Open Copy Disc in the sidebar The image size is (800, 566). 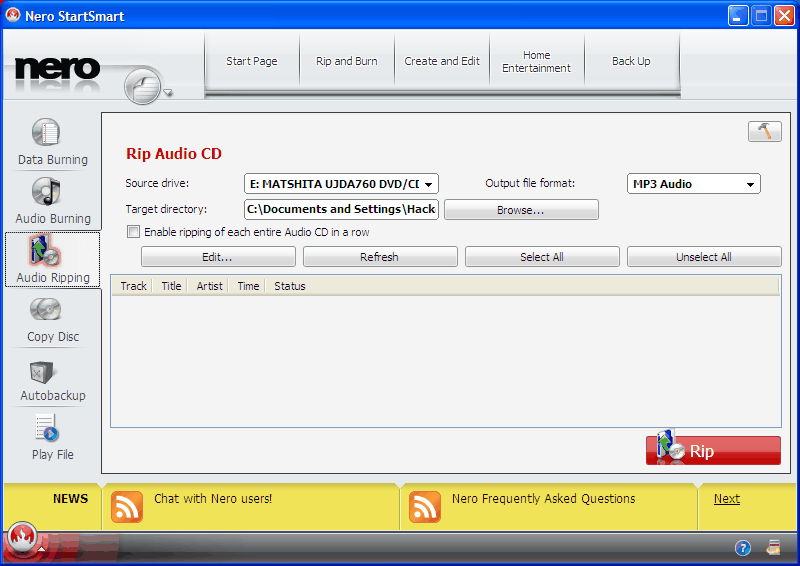click(x=53, y=319)
